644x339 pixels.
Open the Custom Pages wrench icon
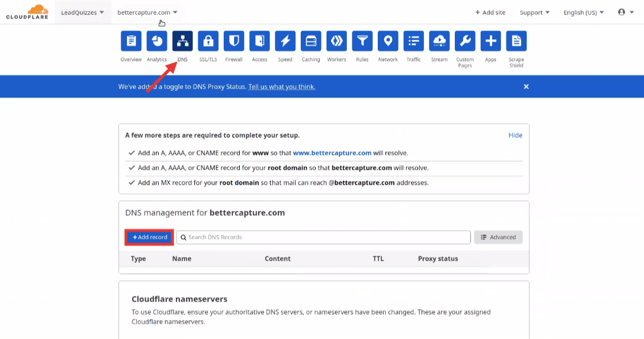pos(465,41)
